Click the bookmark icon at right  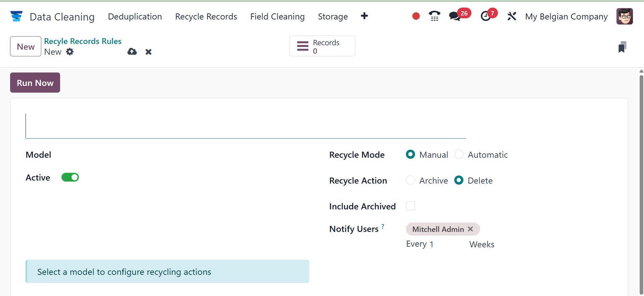click(622, 47)
